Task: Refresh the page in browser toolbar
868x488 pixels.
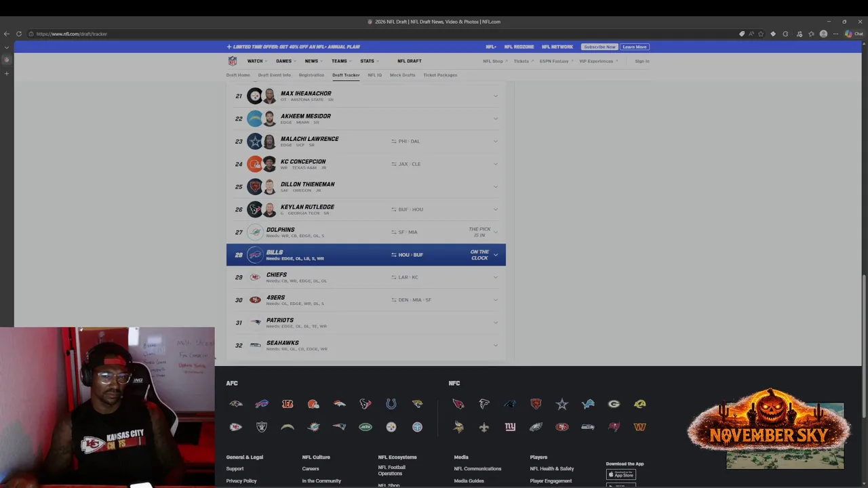Action: 19,34
